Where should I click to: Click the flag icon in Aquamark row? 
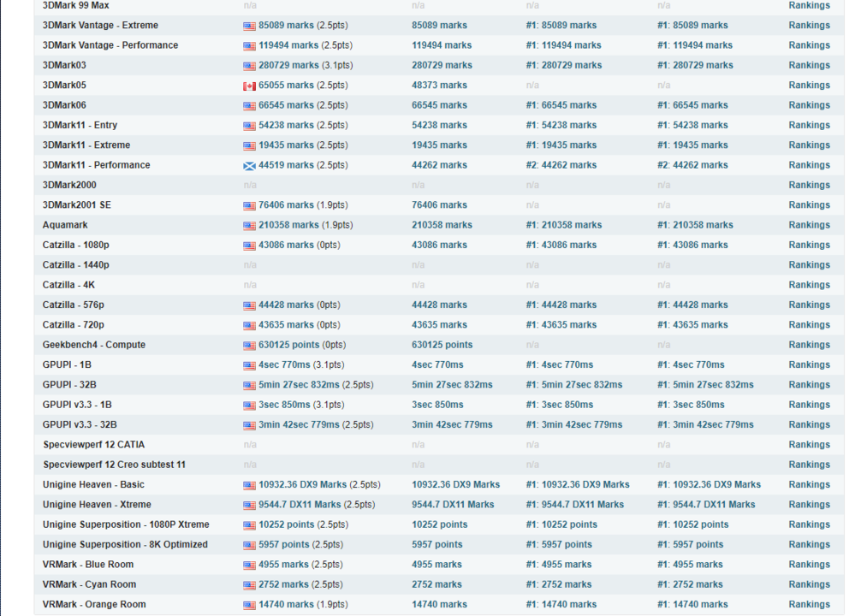249,226
